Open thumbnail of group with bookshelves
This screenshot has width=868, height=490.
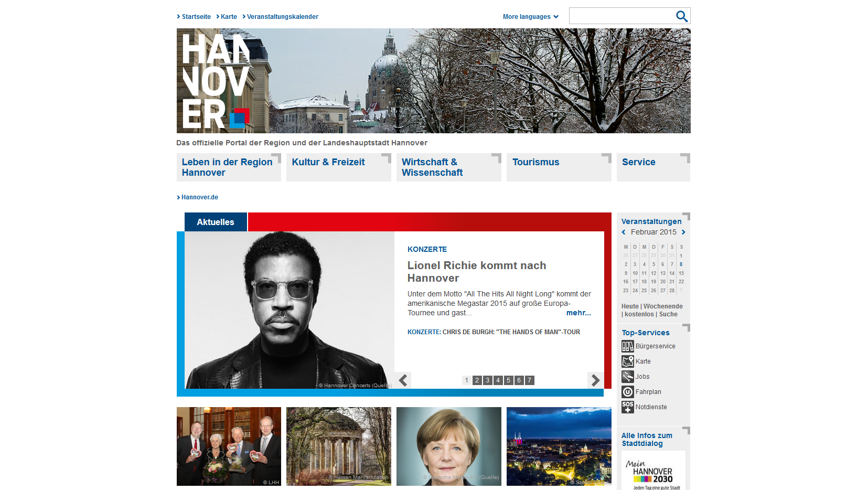pyautogui.click(x=229, y=446)
